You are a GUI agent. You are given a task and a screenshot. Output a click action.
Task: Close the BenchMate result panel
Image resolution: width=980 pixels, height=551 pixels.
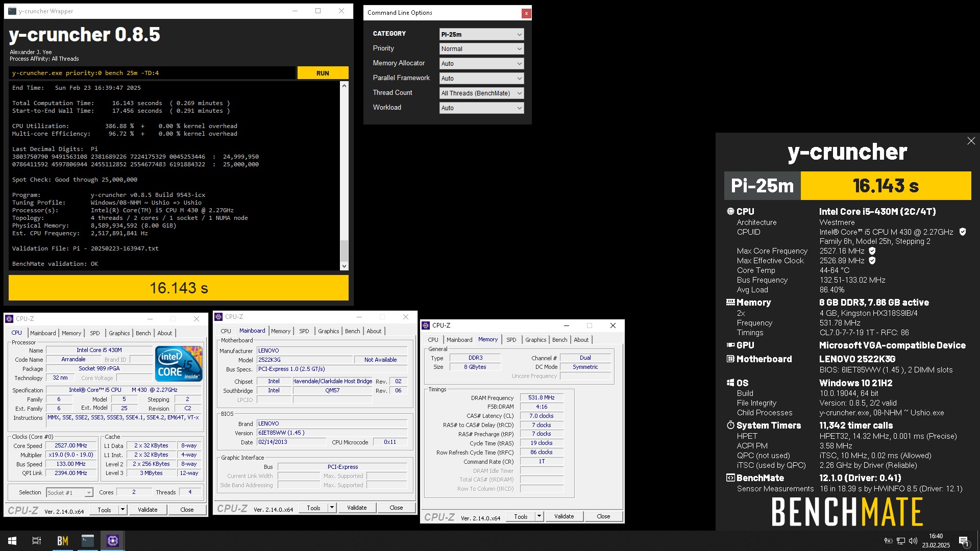971,141
